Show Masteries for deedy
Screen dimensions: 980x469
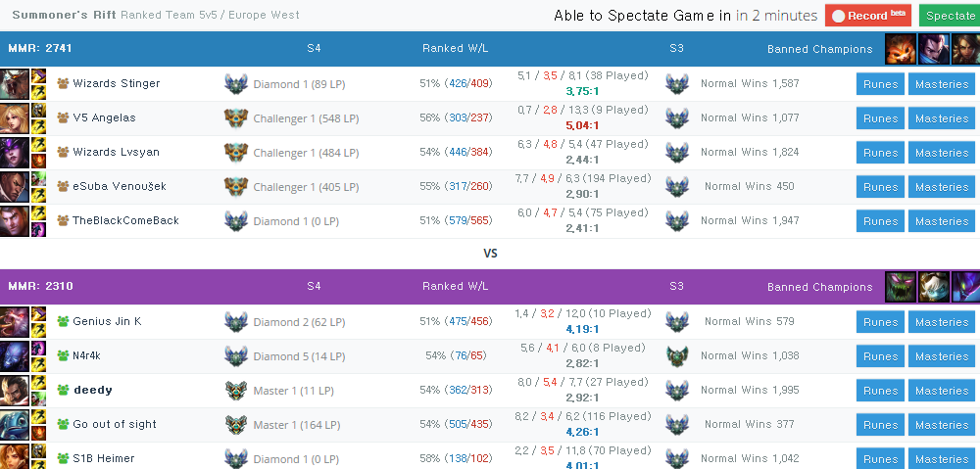941,391
